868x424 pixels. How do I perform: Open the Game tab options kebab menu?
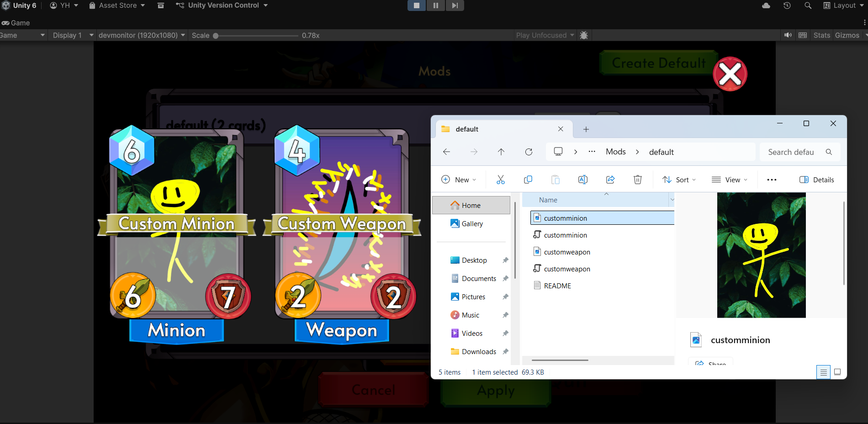864,23
